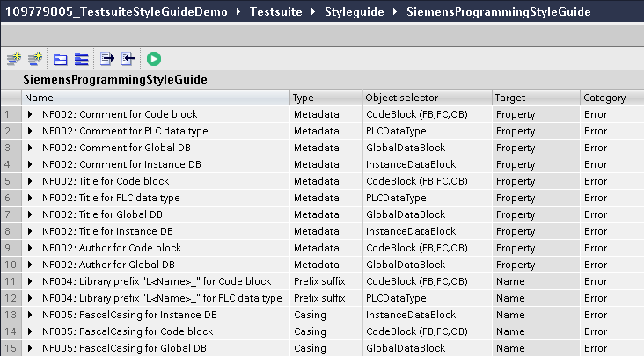Expand the Title for PLC data type rule
Image resolution: width=644 pixels, height=356 pixels.
pyautogui.click(x=30, y=198)
